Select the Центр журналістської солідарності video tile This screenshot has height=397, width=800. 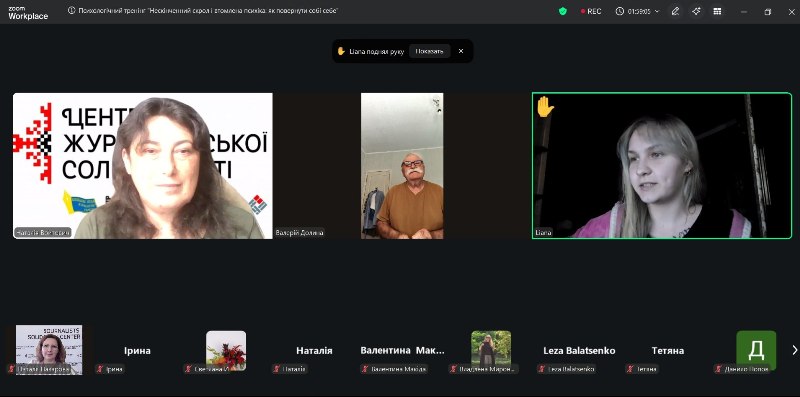click(x=143, y=165)
